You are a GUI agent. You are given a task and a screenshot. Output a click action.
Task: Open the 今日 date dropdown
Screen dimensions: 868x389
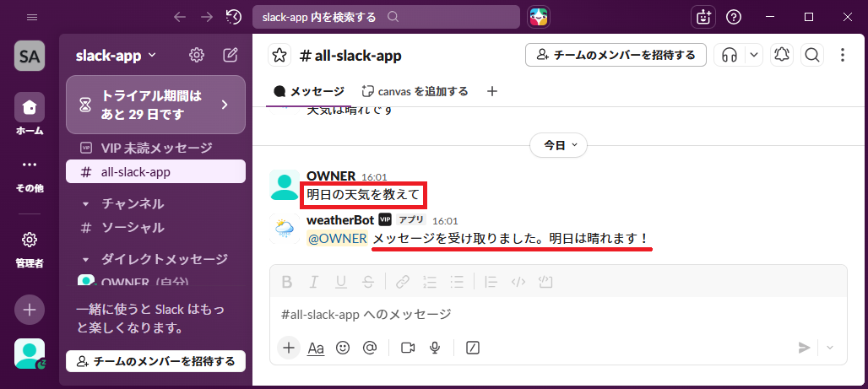coord(559,145)
